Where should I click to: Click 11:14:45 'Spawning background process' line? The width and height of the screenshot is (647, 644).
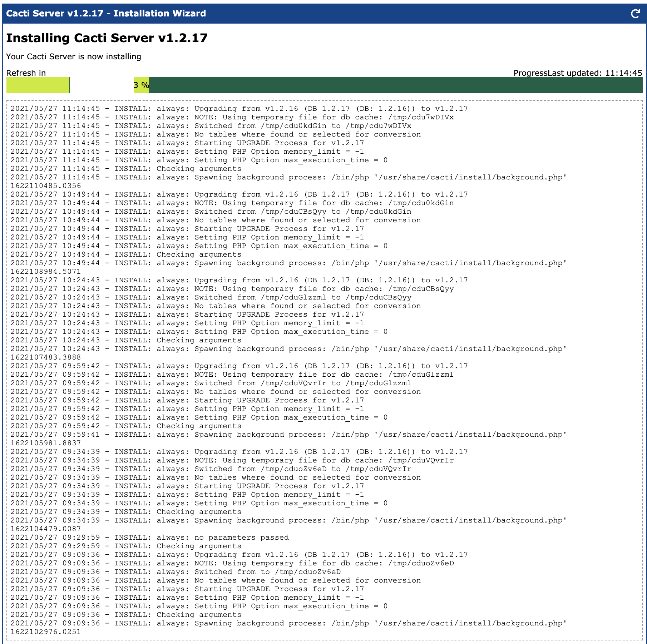(x=289, y=177)
